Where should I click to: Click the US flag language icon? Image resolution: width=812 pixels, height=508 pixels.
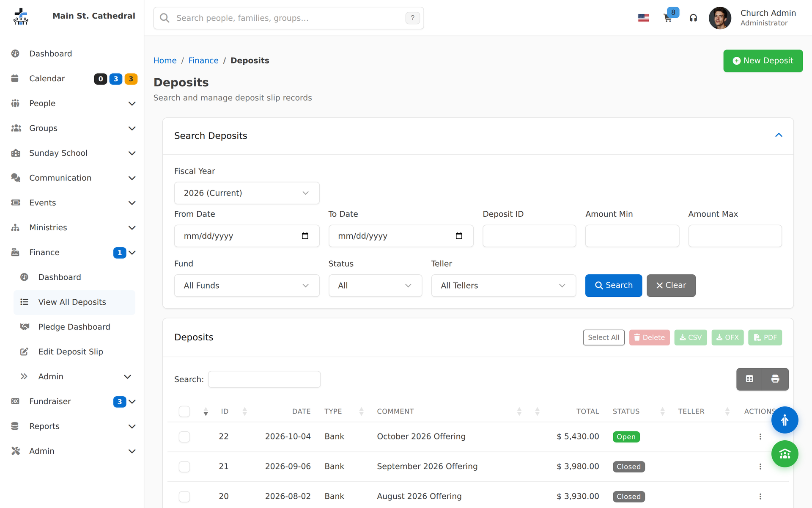643,18
